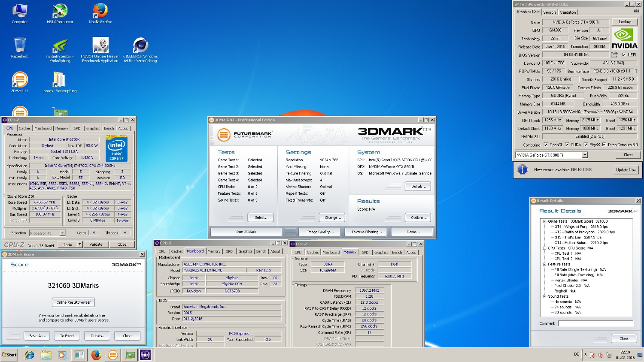Open the CPU-Z Tools dropdown arrow
The height and width of the screenshot is (362, 644).
[x=79, y=244]
